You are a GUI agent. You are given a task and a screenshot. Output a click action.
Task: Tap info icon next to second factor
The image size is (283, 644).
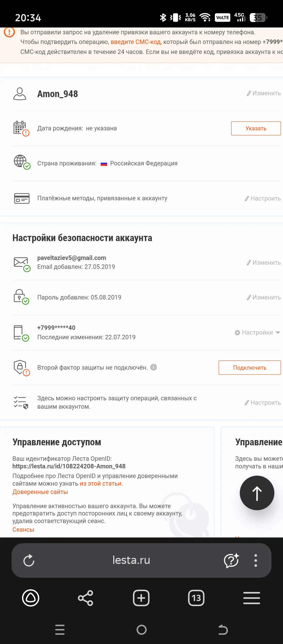[154, 367]
